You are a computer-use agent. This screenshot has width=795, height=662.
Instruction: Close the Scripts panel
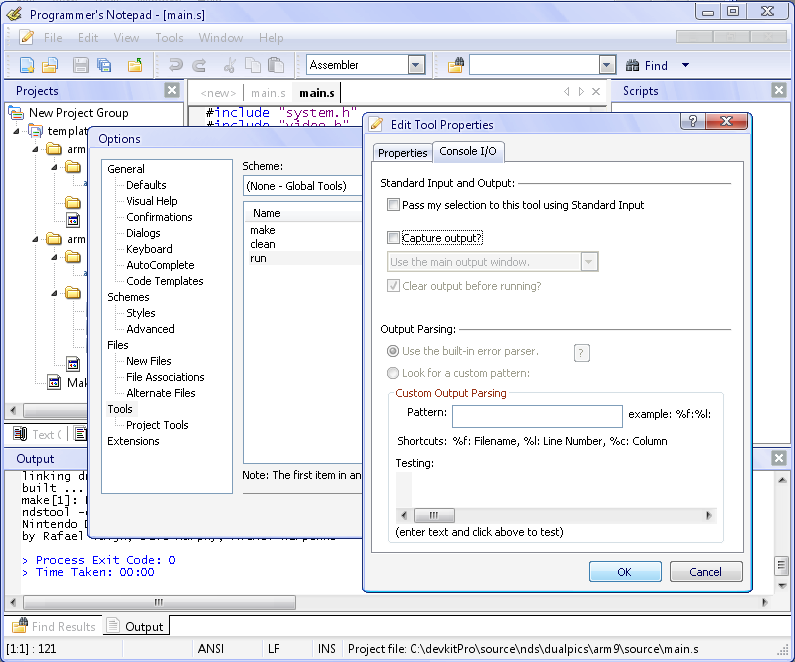779,90
